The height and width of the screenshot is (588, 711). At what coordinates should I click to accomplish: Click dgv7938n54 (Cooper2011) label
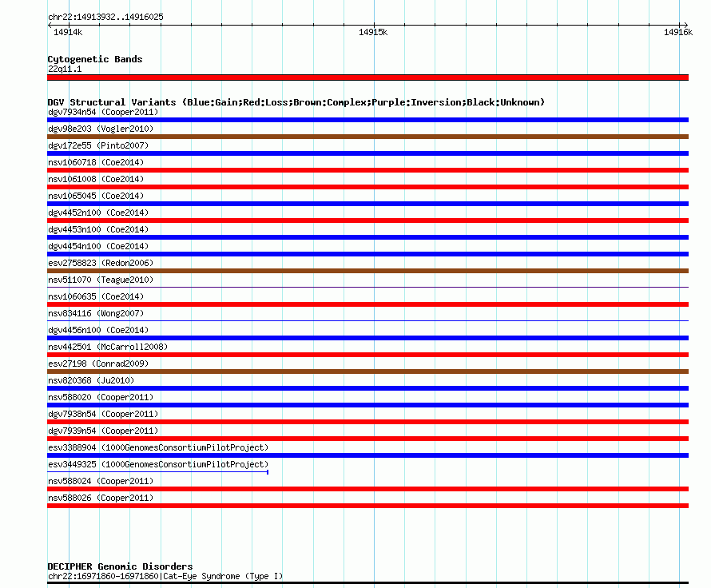coord(103,414)
